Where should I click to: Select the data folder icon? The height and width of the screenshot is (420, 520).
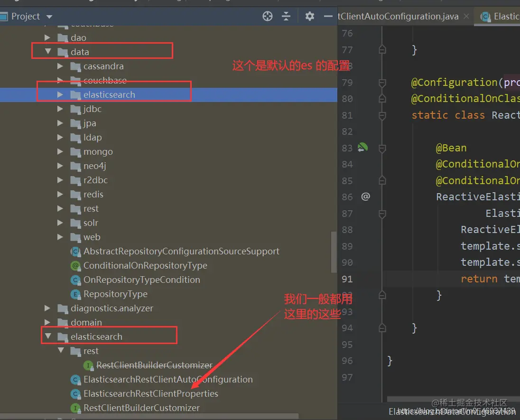pyautogui.click(x=63, y=52)
